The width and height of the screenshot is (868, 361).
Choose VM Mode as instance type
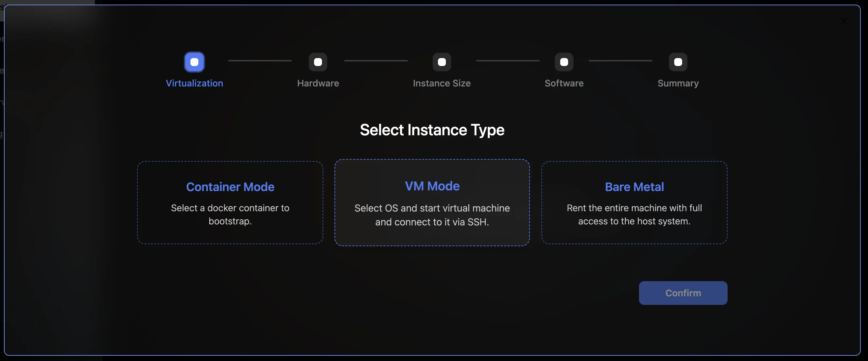(432, 202)
